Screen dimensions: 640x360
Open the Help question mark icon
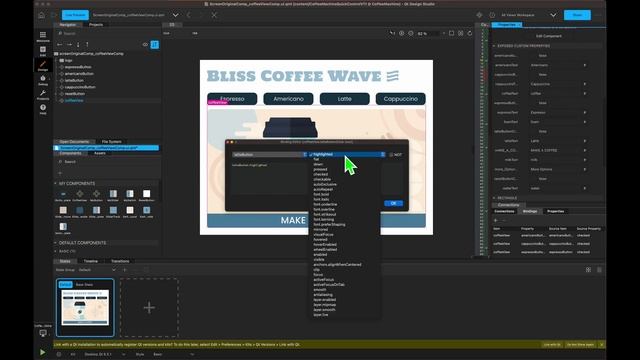click(x=43, y=109)
